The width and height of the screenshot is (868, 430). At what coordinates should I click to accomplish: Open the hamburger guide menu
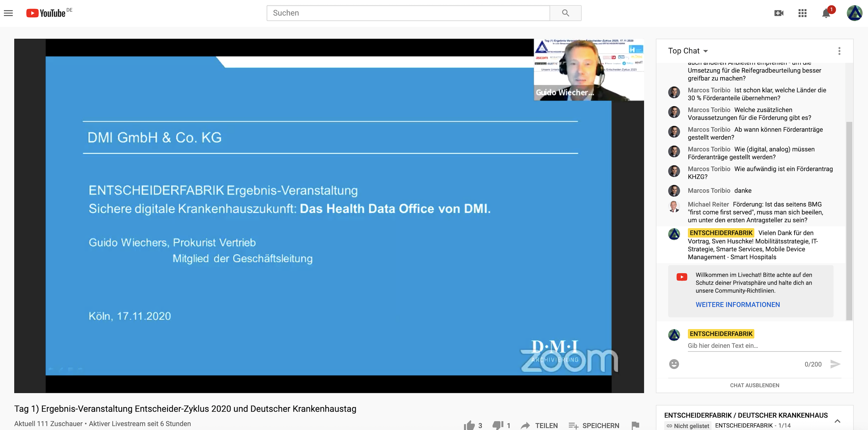pos(8,13)
